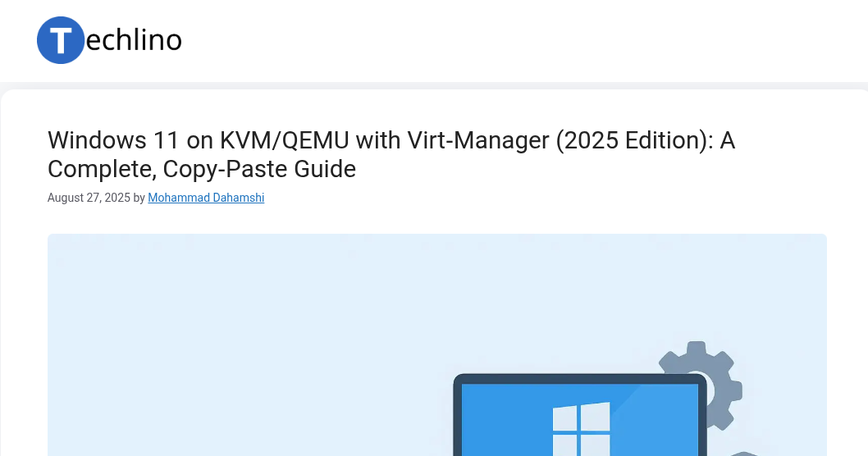
Task: Click the word "by" before the author name
Action: coord(139,198)
